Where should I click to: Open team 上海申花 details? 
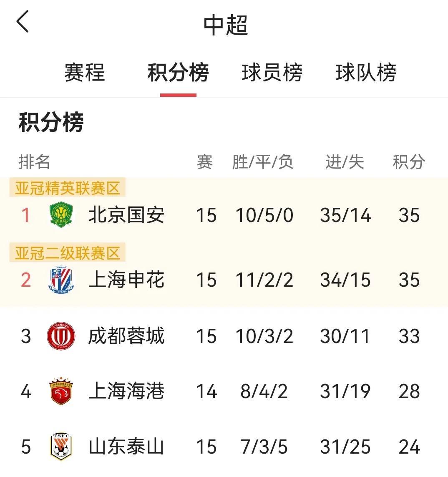tap(126, 280)
